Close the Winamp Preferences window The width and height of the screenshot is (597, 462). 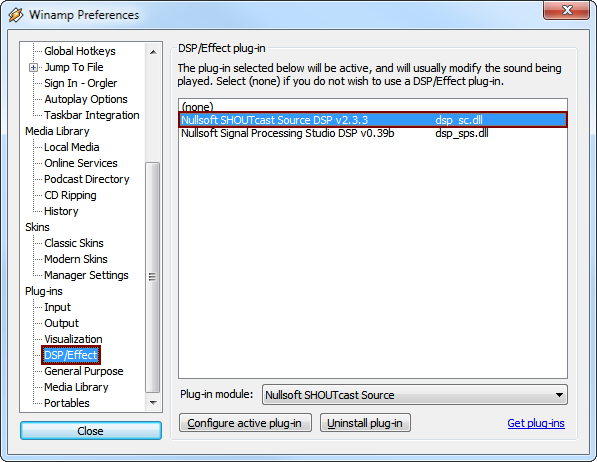[x=567, y=10]
